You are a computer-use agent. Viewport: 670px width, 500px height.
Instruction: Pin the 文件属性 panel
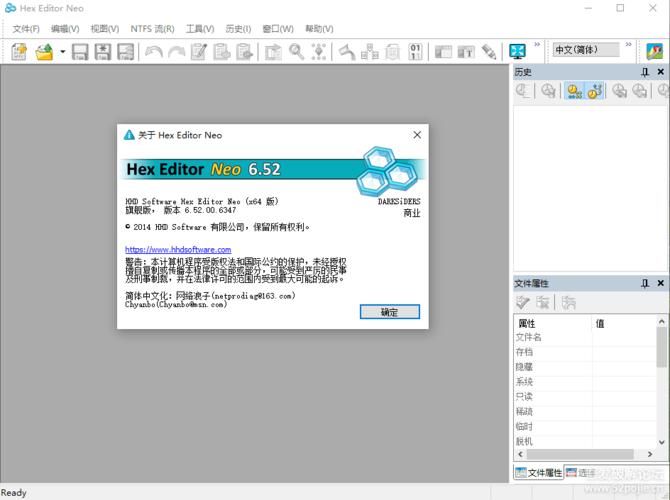[x=645, y=283]
